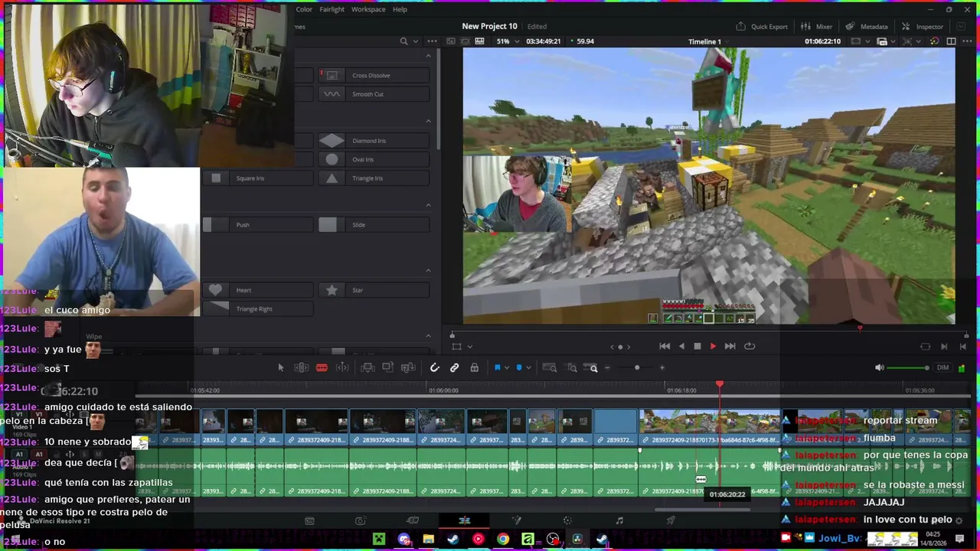
Task: Toggle the DIM audio button
Action: (x=942, y=368)
